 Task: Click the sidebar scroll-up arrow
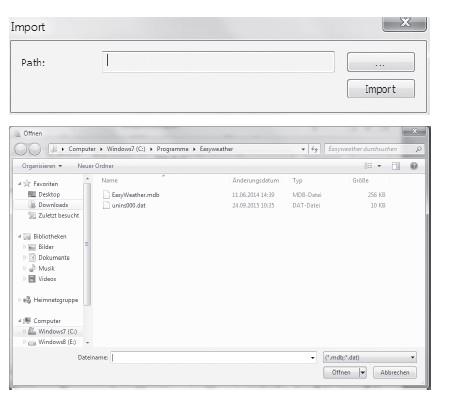click(x=87, y=179)
